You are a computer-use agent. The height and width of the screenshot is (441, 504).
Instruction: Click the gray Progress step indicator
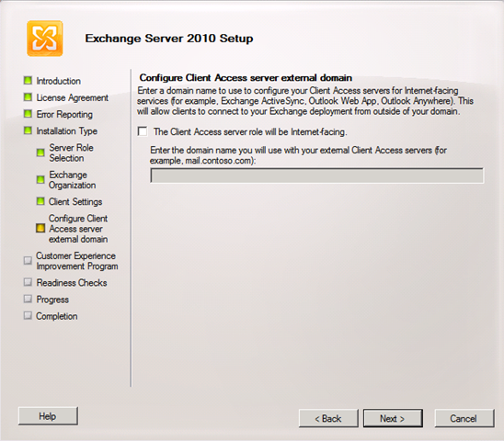tap(28, 299)
